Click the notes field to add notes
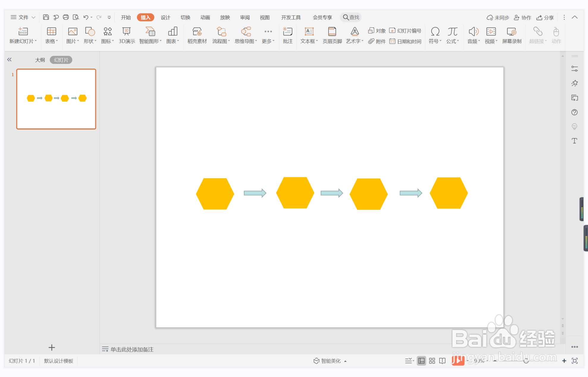This screenshot has width=588, height=377. [132, 349]
